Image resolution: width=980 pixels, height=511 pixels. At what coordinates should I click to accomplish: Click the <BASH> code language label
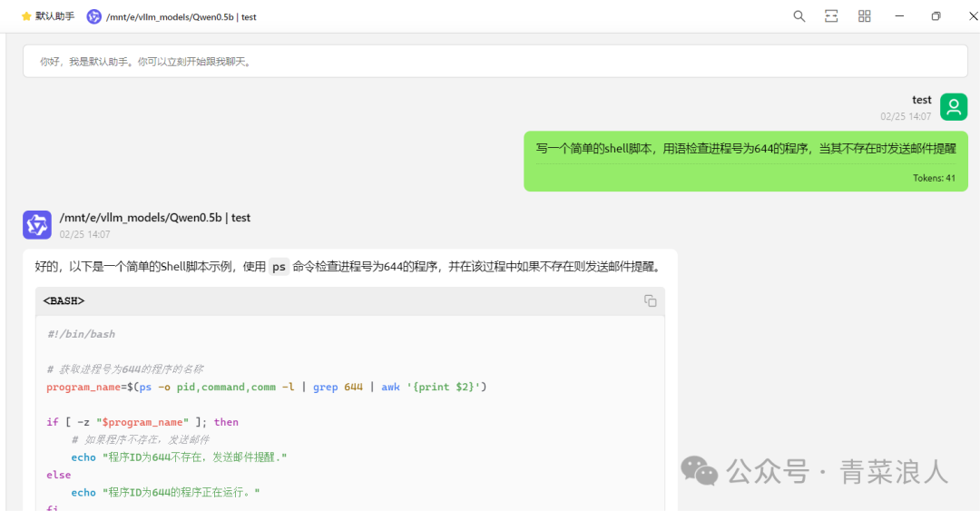coord(64,300)
